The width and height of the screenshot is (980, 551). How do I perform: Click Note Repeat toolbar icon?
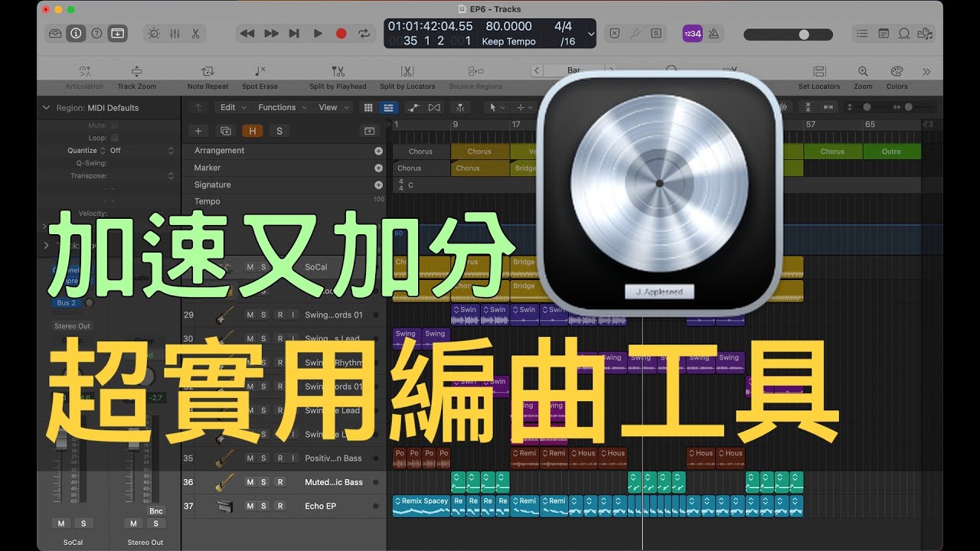[x=207, y=71]
